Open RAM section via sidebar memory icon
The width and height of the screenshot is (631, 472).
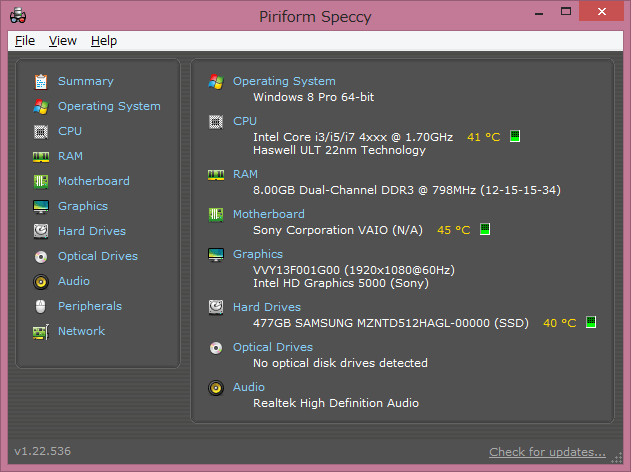click(41, 157)
